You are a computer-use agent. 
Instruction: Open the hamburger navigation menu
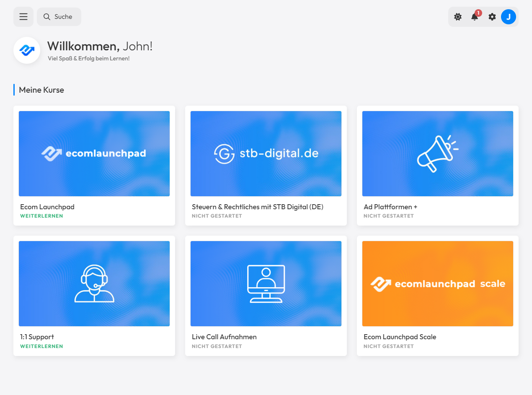click(x=23, y=16)
